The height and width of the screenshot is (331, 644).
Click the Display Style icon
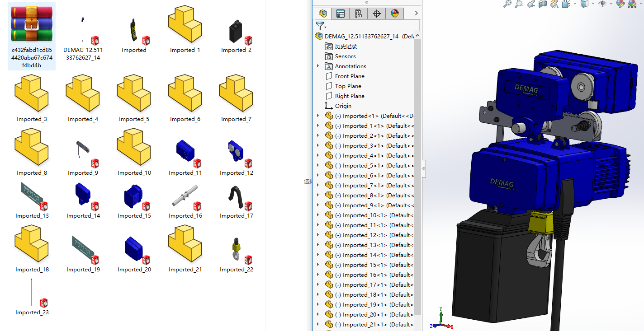pyautogui.click(x=585, y=4)
